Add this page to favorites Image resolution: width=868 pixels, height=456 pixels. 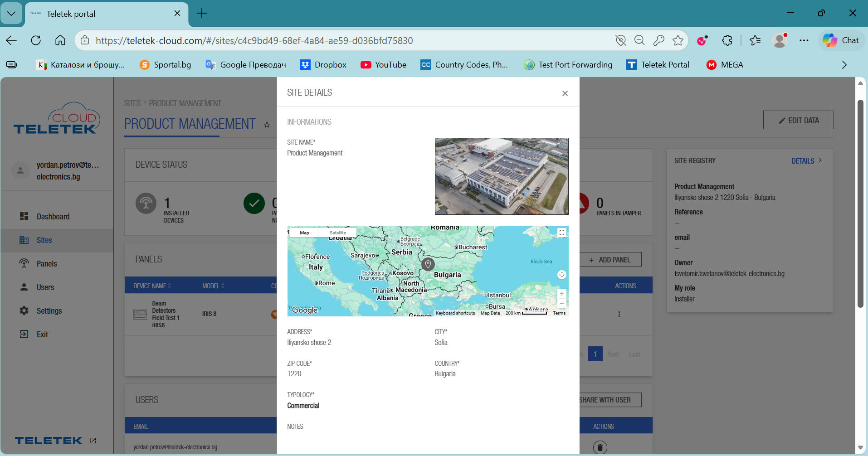click(678, 40)
